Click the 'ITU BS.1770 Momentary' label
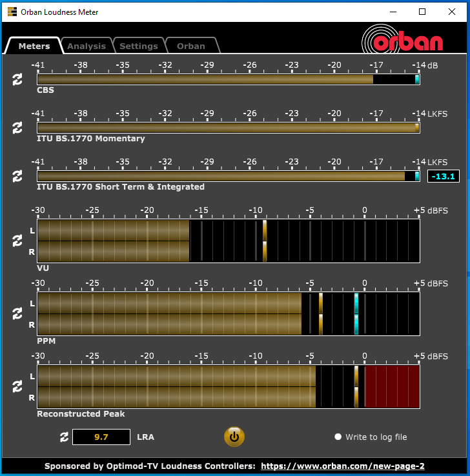 pos(91,139)
